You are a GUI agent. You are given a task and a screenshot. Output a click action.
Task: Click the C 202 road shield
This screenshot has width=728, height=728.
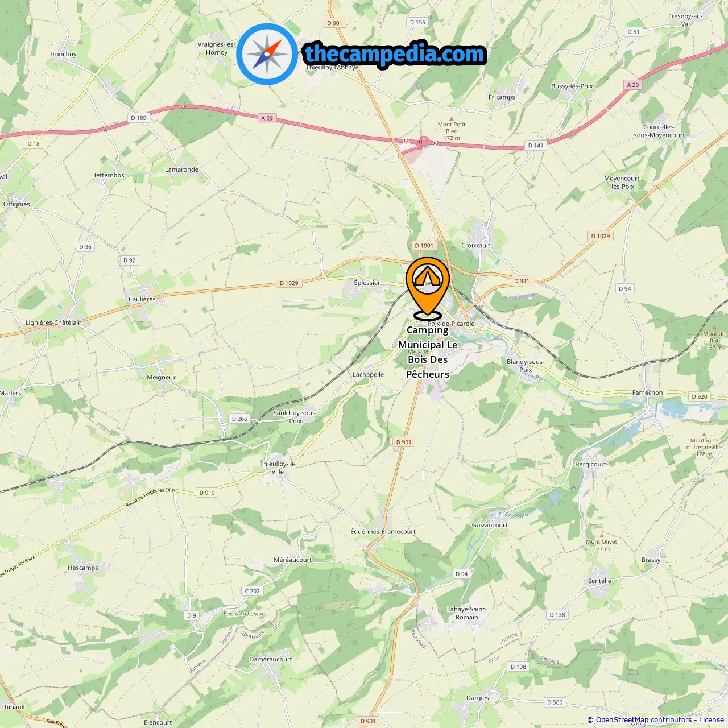(x=253, y=591)
